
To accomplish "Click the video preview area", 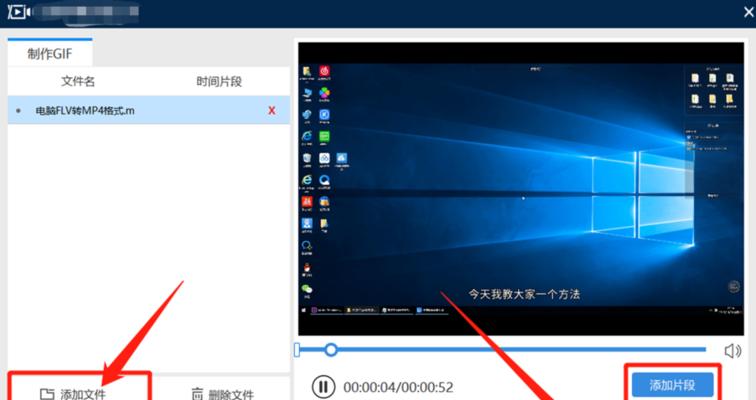I will pos(521,188).
